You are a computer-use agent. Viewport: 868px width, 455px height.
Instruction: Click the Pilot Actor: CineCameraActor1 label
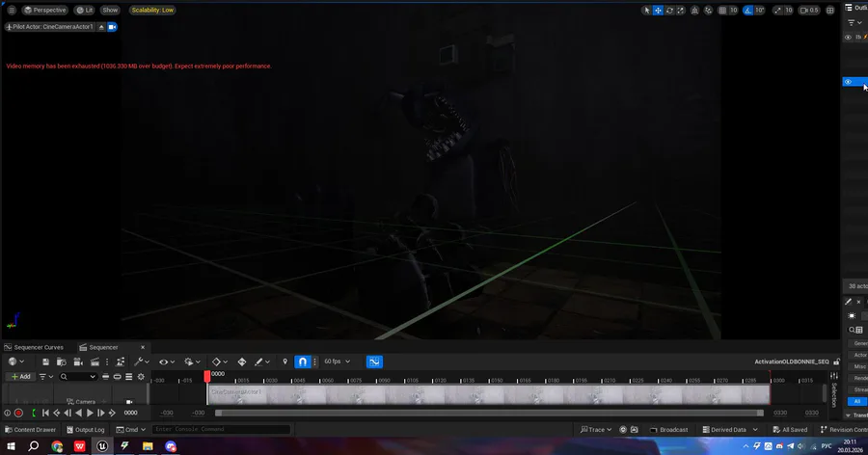(x=49, y=27)
